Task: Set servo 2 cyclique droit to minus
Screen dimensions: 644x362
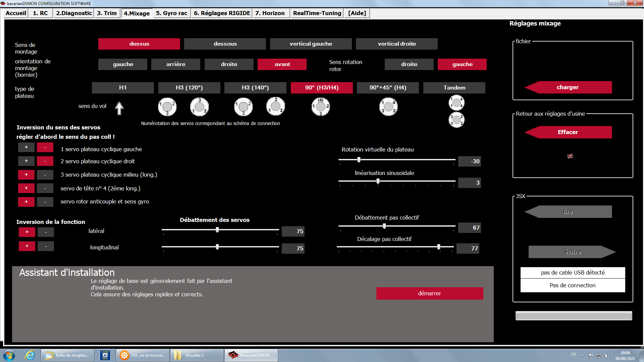Action: tap(45, 161)
